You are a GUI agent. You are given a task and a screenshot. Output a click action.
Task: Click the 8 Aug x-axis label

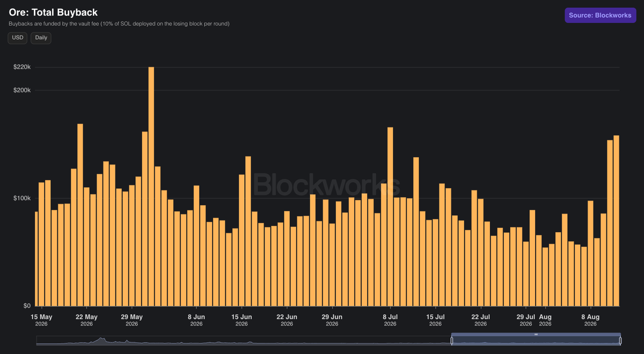590,320
